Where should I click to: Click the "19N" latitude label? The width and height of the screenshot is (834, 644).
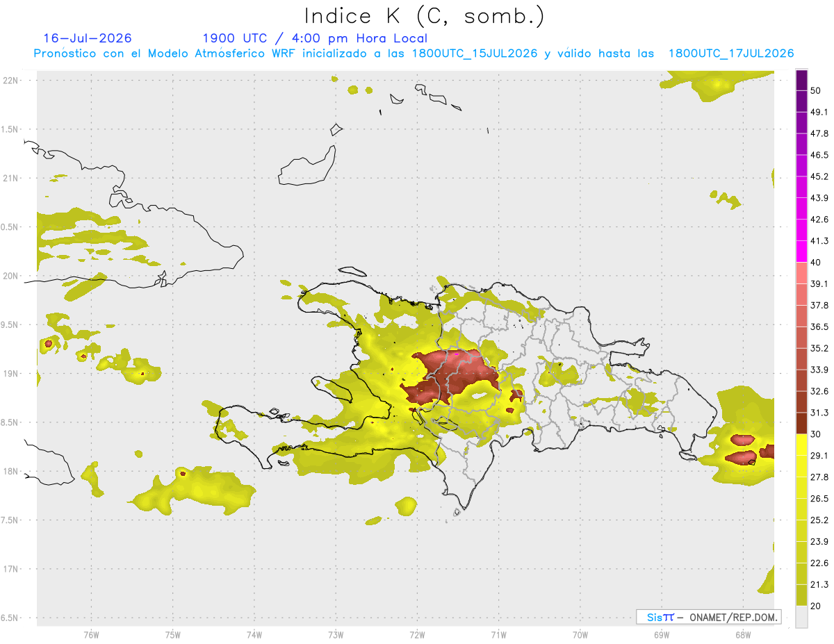point(10,374)
